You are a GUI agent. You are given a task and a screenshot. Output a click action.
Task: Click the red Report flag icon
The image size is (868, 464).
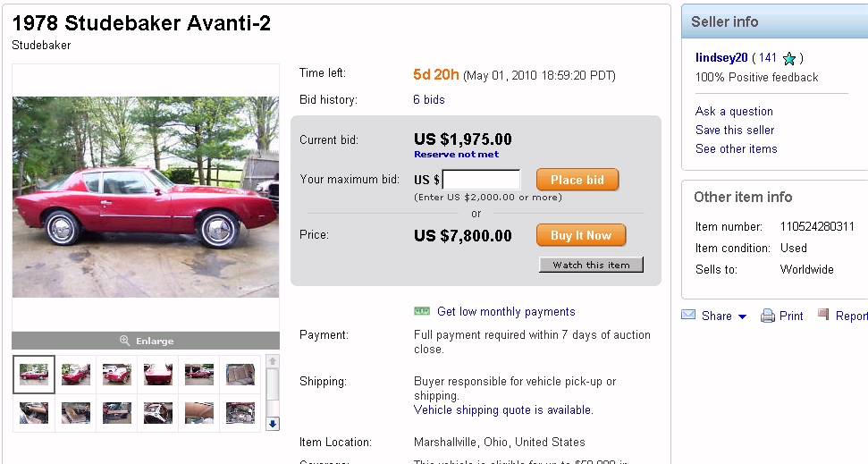click(823, 315)
